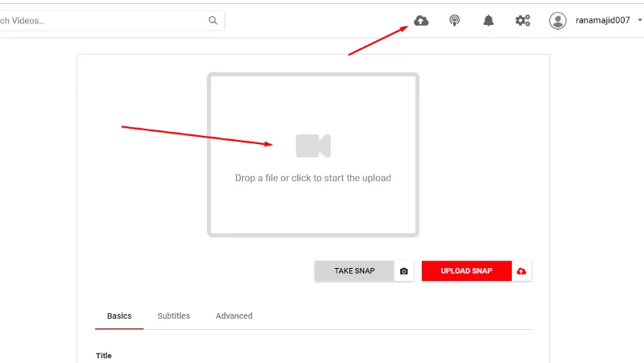The image size is (644, 363).
Task: Click the red cloud icon beside Upload Snap
Action: 521,271
